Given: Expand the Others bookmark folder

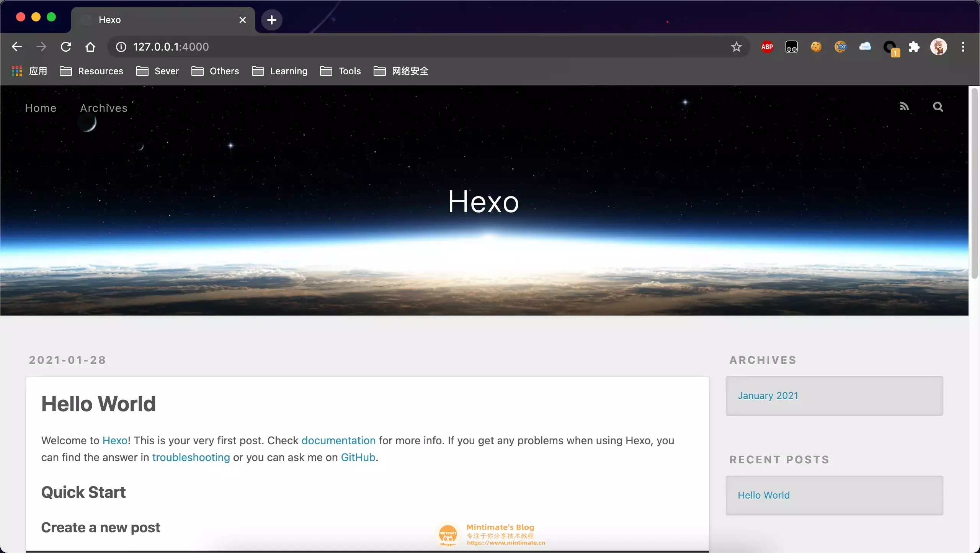Looking at the screenshot, I should click(215, 71).
